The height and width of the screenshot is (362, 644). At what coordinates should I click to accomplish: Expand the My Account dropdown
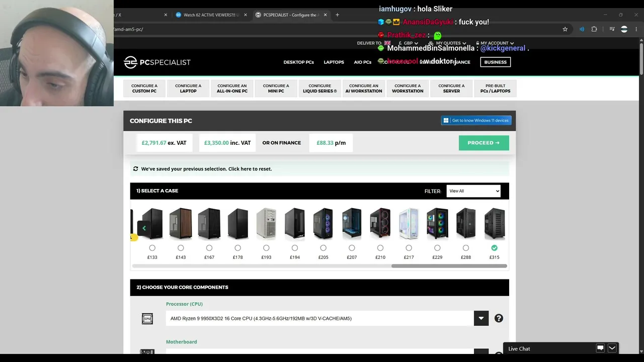coord(495,43)
